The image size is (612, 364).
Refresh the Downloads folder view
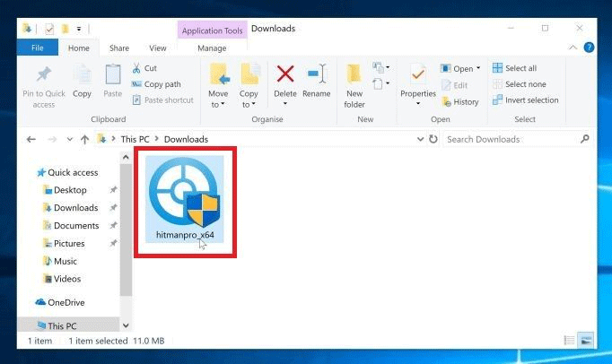point(433,139)
